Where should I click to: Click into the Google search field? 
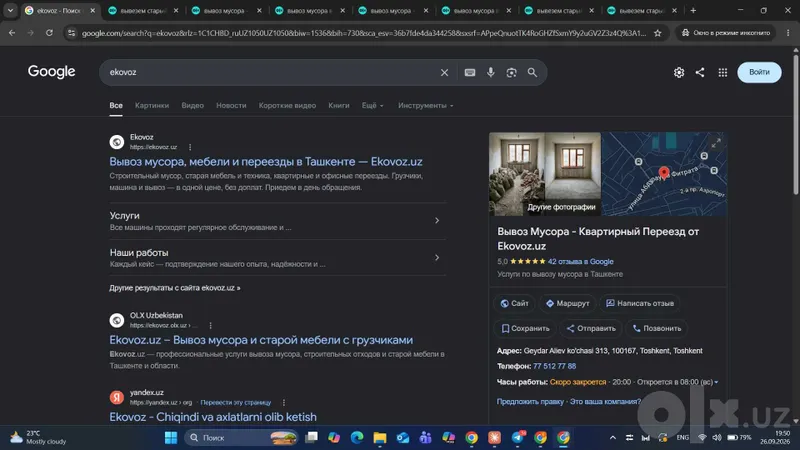pyautogui.click(x=270, y=72)
